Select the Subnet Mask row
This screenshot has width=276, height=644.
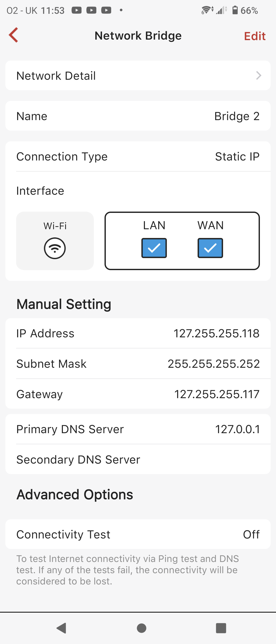click(x=138, y=364)
